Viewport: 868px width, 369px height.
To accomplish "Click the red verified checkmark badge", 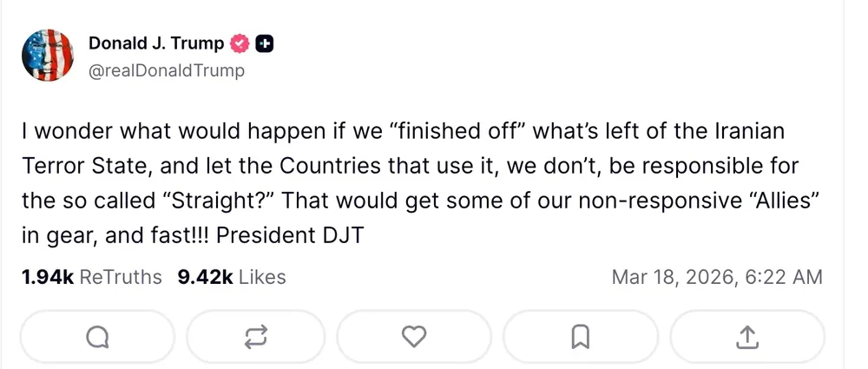I will click(x=240, y=44).
